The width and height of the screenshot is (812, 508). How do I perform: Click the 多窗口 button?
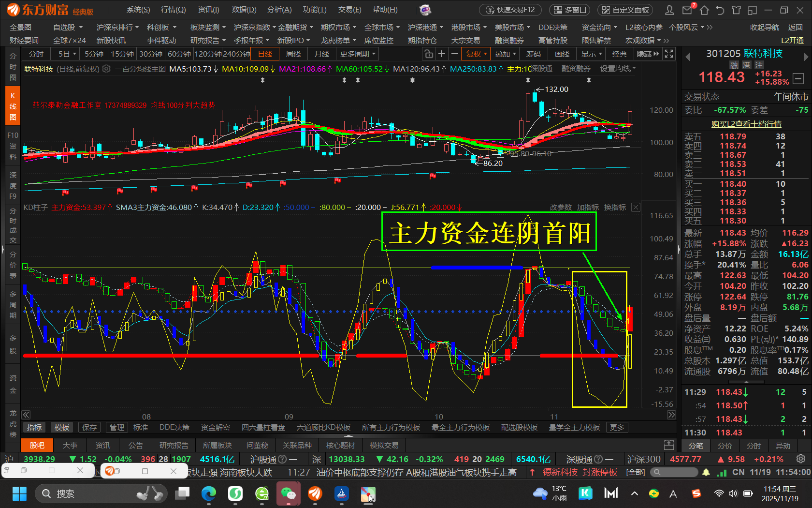pos(570,10)
